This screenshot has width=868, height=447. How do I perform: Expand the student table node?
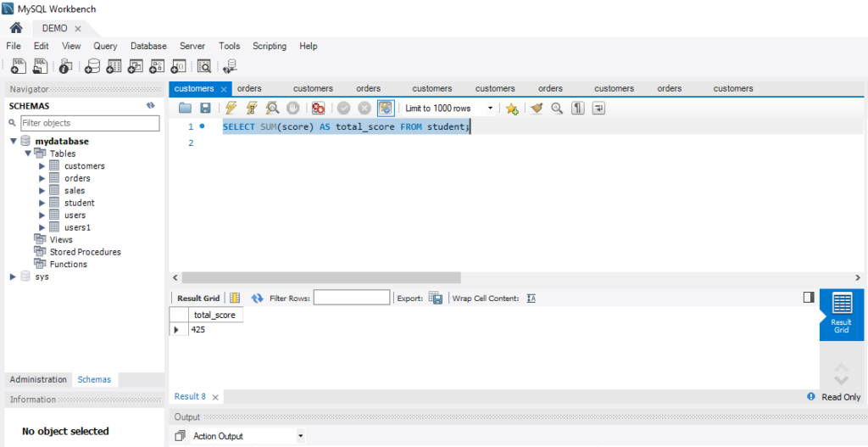point(42,204)
